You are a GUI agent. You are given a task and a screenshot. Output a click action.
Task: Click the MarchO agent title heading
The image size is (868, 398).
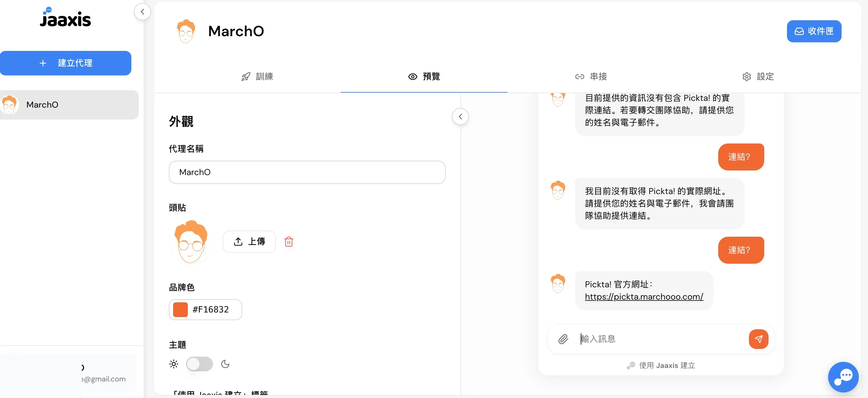(236, 31)
